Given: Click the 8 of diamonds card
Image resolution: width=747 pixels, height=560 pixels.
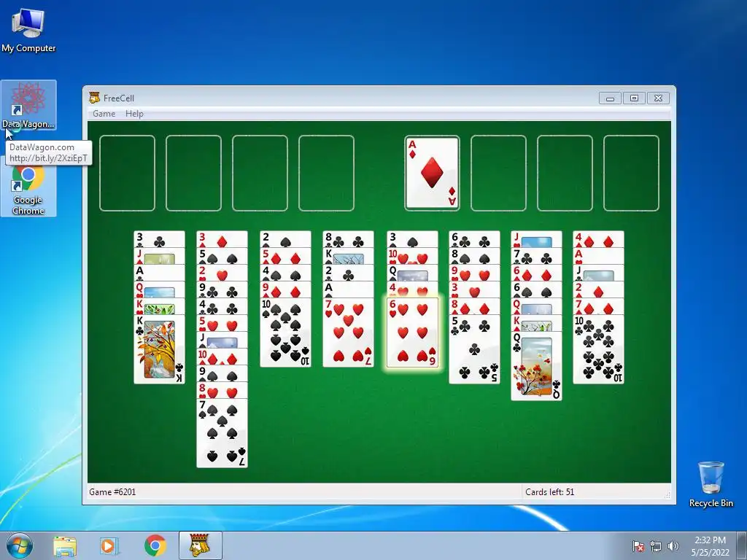Looking at the screenshot, I should (x=474, y=306).
